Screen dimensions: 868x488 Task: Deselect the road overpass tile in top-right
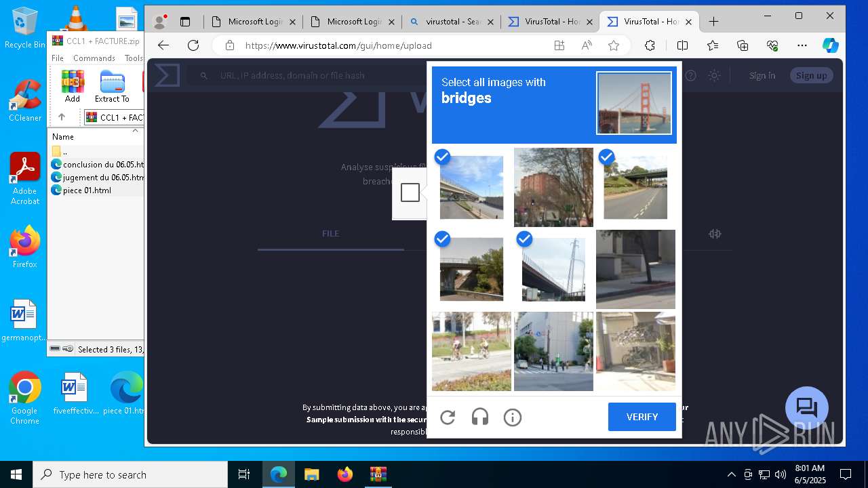pyautogui.click(x=635, y=187)
